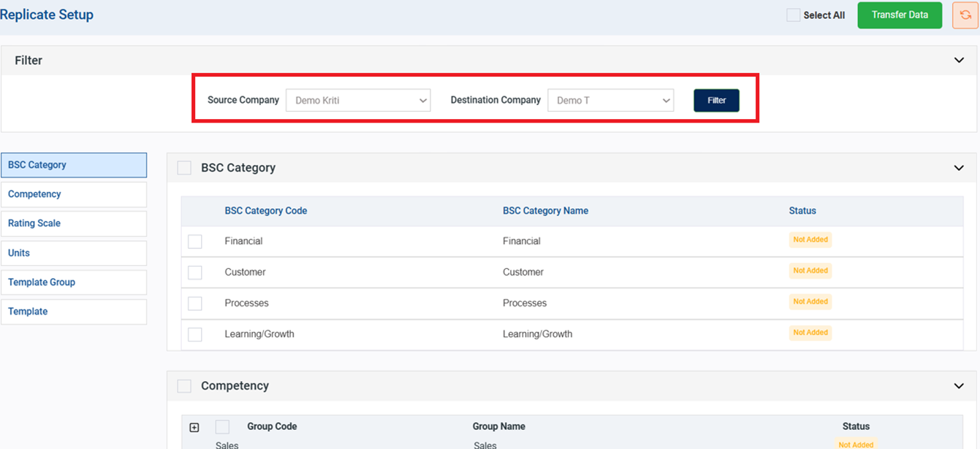Tick the Learning/Growth row checkbox

(195, 334)
